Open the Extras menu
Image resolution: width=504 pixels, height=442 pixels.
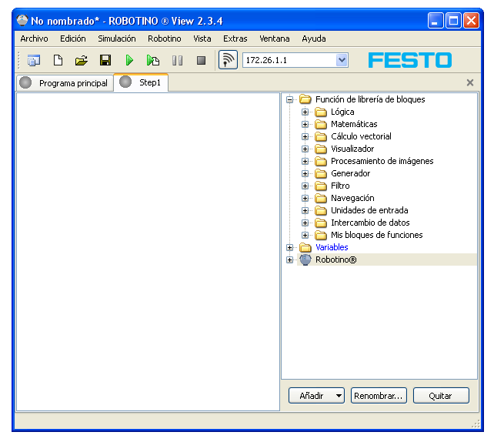click(235, 39)
